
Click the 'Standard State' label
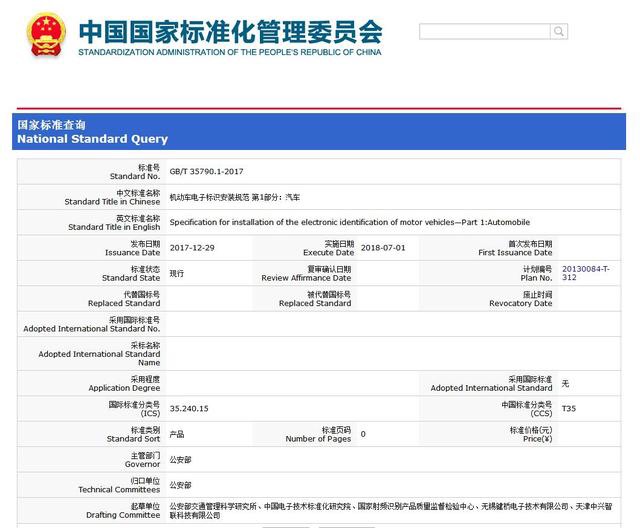(x=131, y=278)
